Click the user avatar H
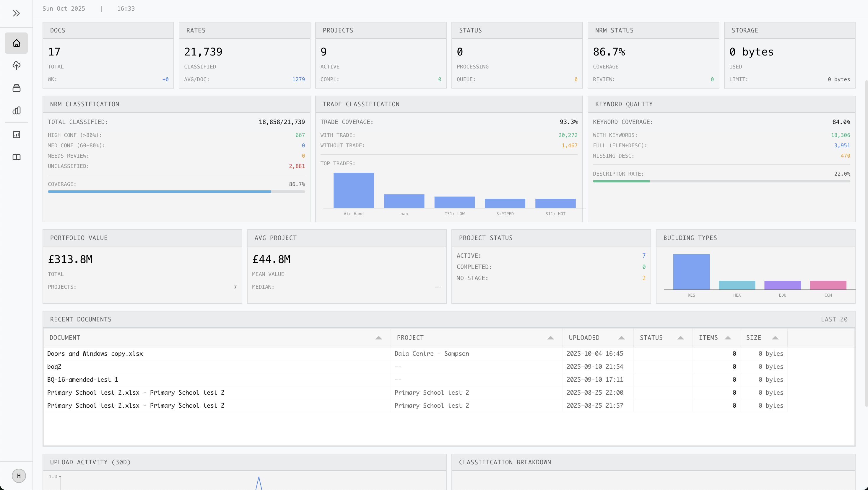 coord(19,476)
